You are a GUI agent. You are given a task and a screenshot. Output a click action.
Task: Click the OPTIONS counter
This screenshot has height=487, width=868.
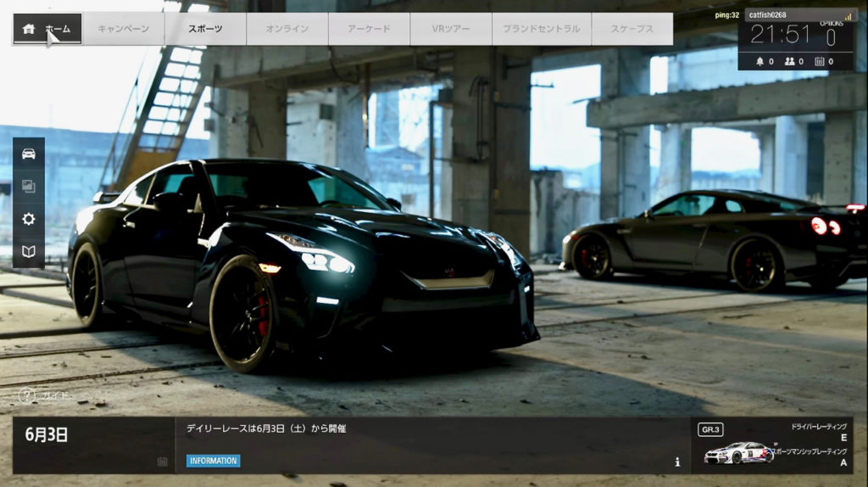831,34
